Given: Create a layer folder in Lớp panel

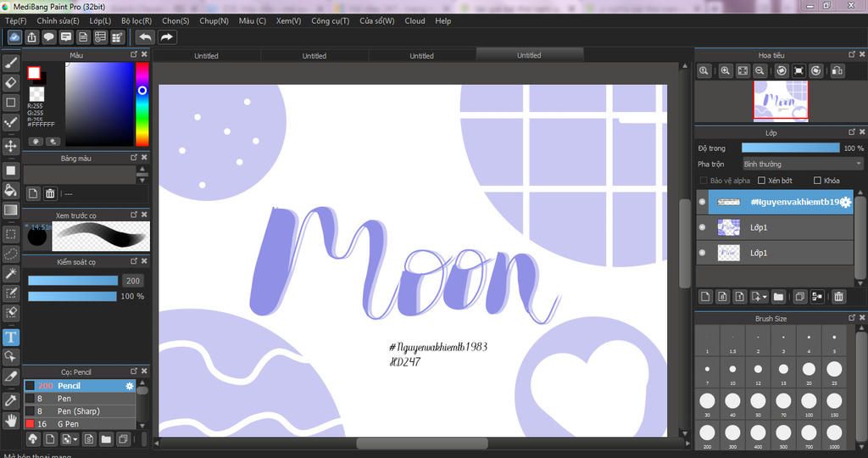Looking at the screenshot, I should 778,297.
